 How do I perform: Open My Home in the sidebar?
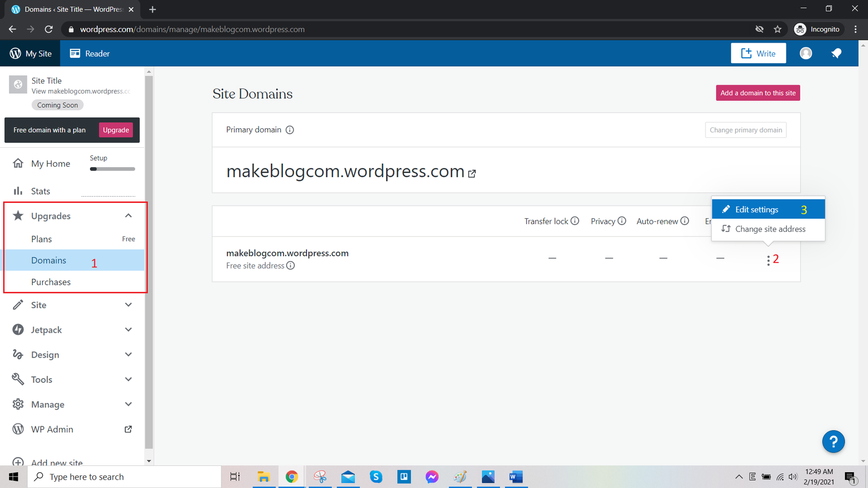pos(51,164)
